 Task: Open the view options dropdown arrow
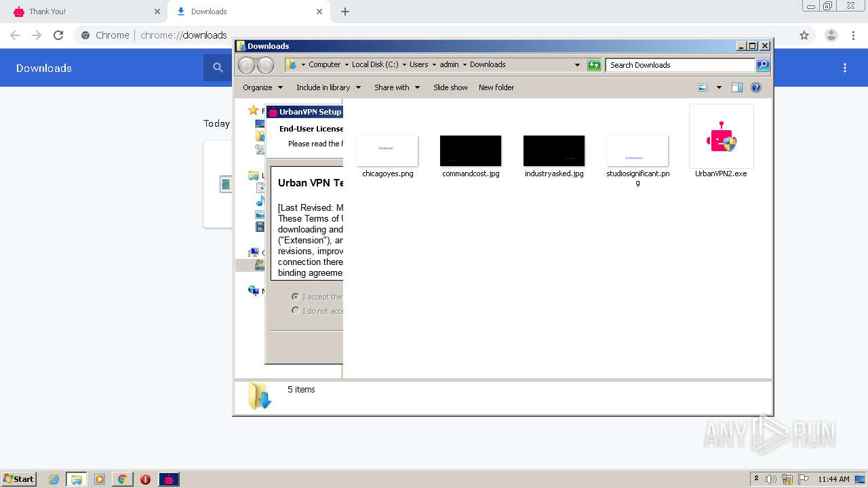pos(719,87)
